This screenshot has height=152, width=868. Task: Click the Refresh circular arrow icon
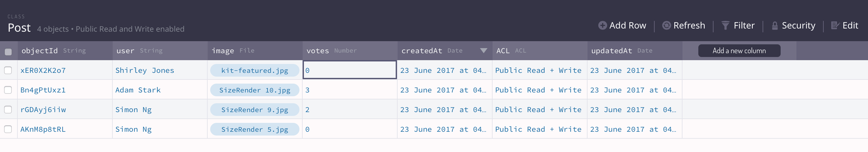(x=666, y=25)
